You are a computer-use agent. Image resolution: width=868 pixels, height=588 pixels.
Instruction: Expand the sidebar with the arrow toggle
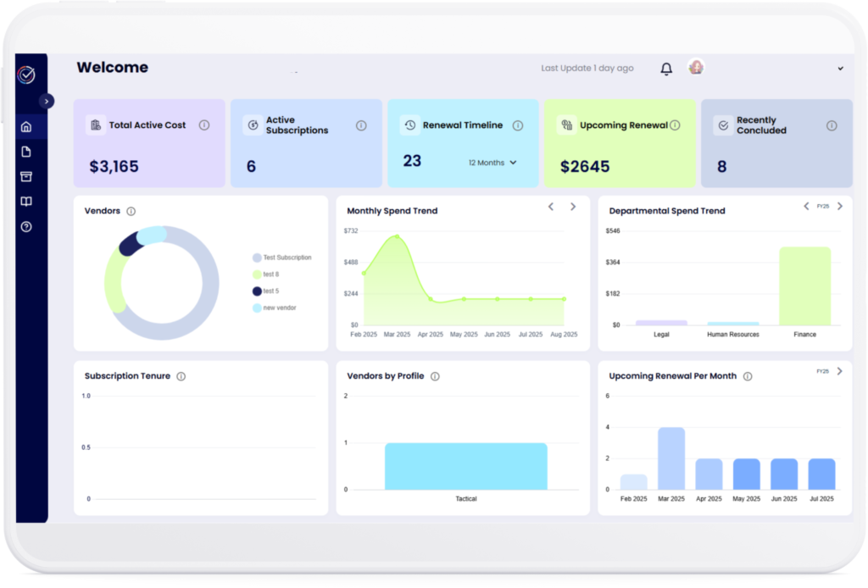pyautogui.click(x=47, y=101)
